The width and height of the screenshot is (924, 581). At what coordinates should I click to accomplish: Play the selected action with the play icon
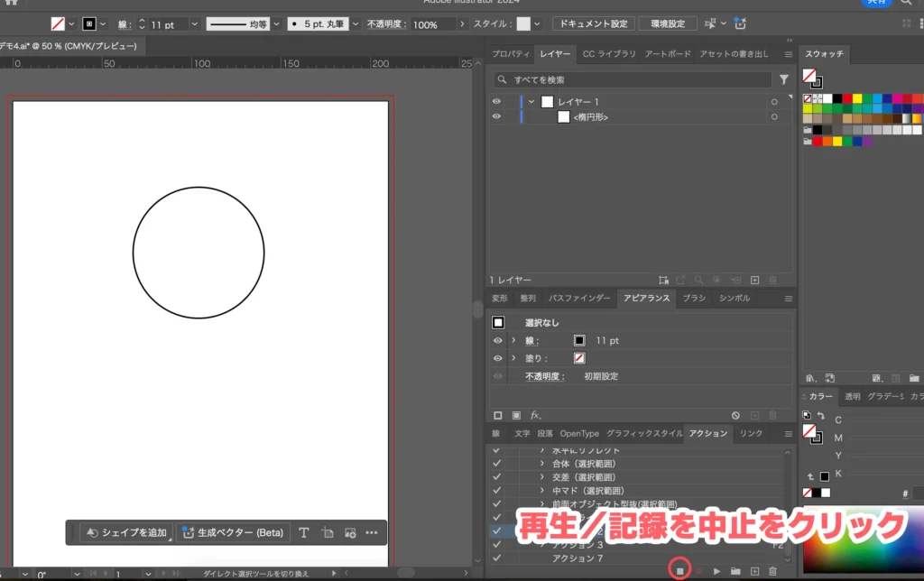[717, 570]
